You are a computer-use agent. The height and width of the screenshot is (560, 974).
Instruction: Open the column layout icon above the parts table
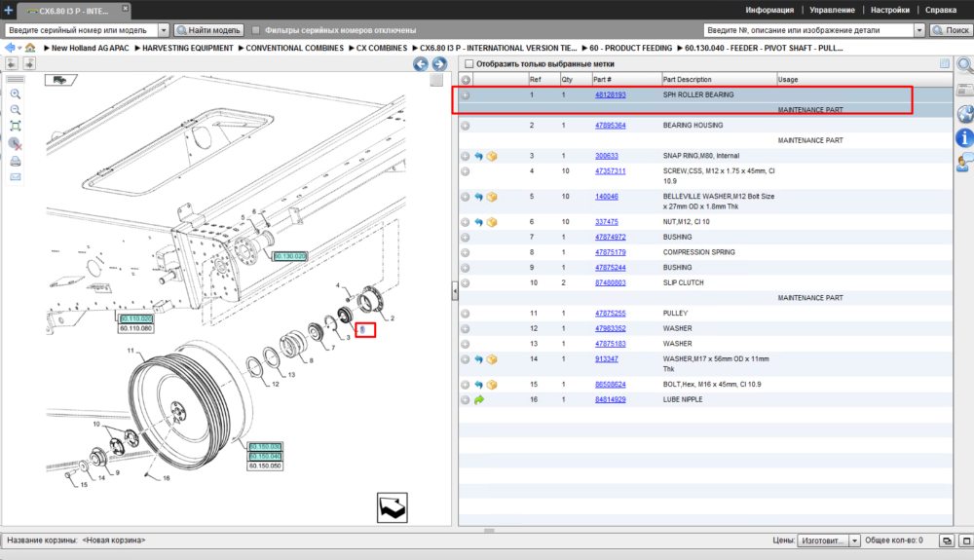[x=945, y=64]
